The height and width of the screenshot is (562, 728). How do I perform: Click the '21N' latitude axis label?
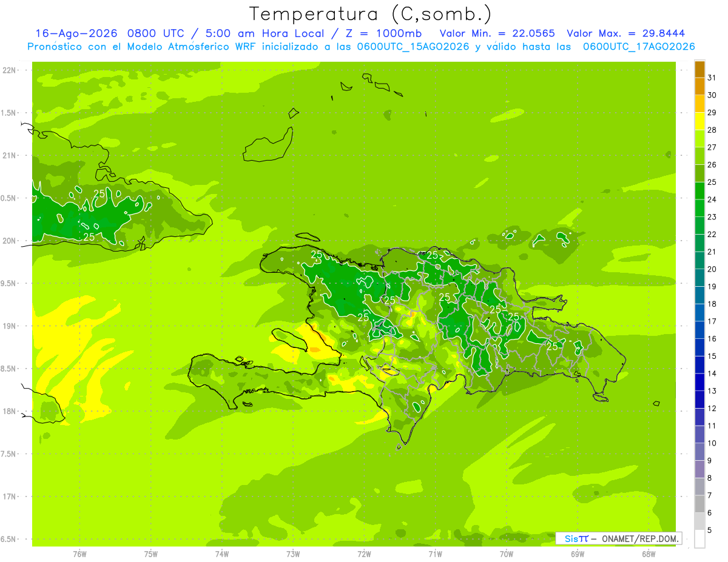[8, 155]
